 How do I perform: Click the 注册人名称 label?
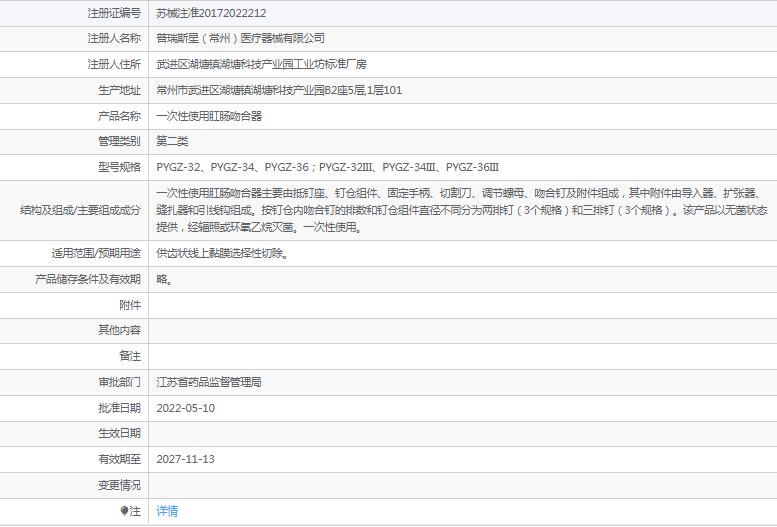pyautogui.click(x=114, y=39)
